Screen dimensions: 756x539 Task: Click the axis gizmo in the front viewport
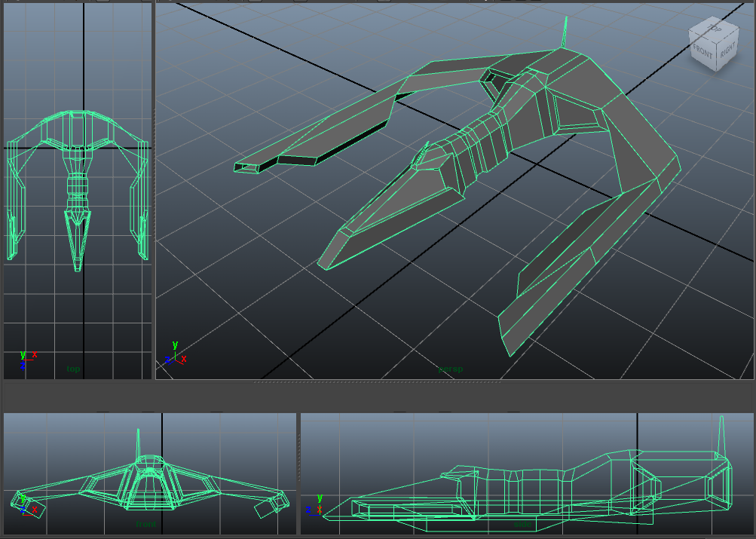(x=27, y=504)
